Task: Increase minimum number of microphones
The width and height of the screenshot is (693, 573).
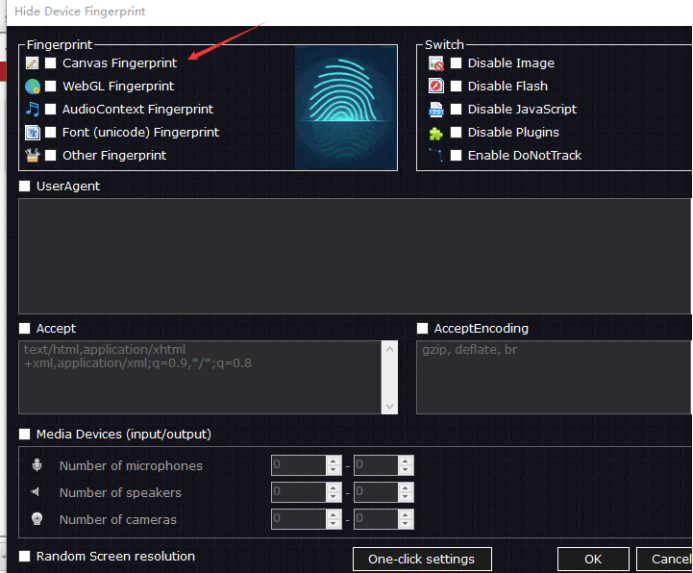Action: click(334, 461)
